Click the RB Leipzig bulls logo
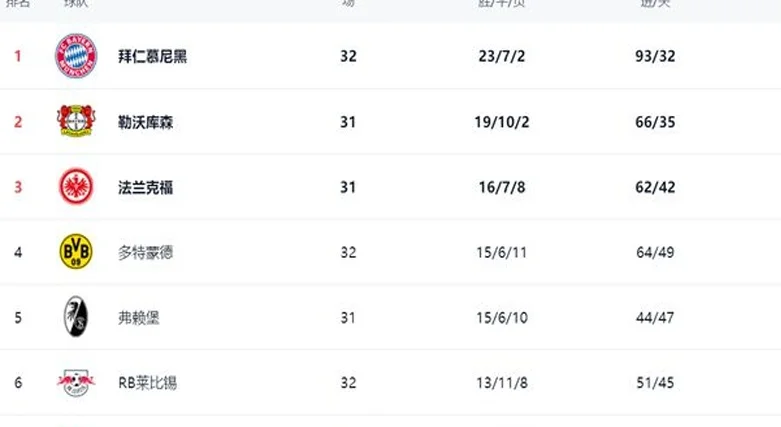The height and width of the screenshot is (427, 781). [x=76, y=382]
